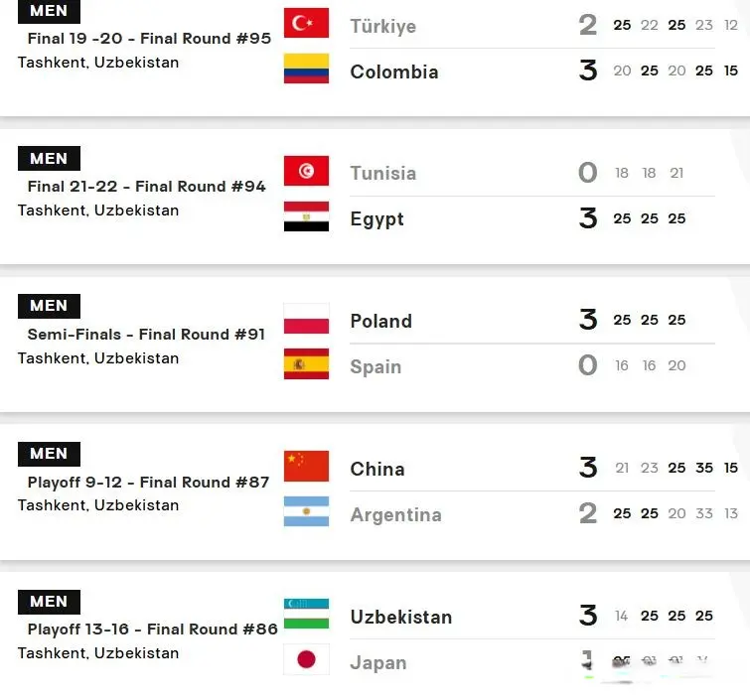
Task: Open the Semi-Finals Final Round #91 match
Action: tap(146, 335)
